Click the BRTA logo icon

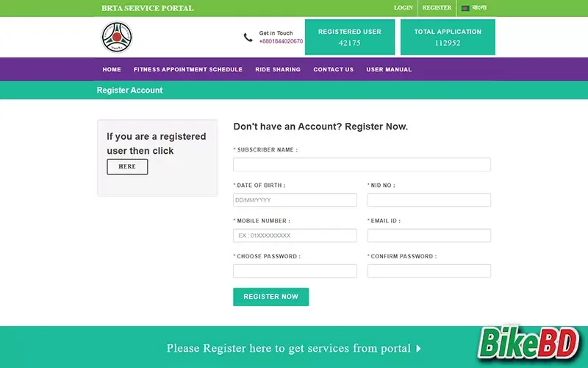click(116, 38)
